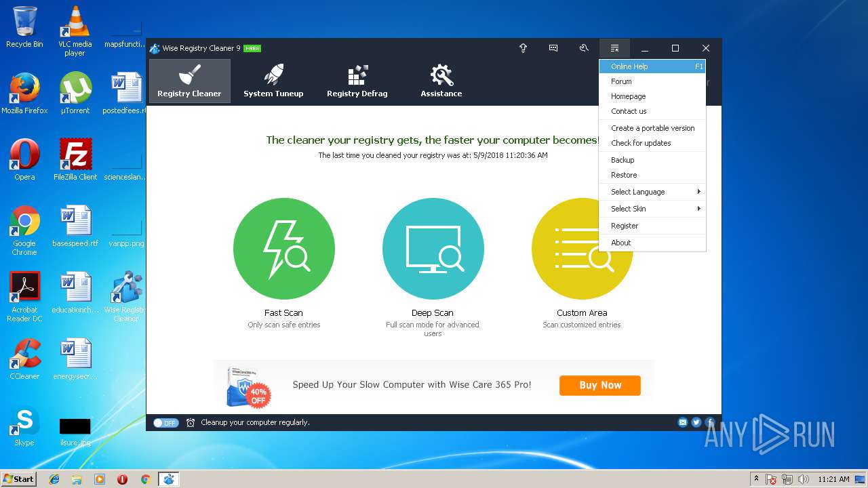Open the feedback message icon in the title bar
The width and height of the screenshot is (868, 488).
[553, 48]
